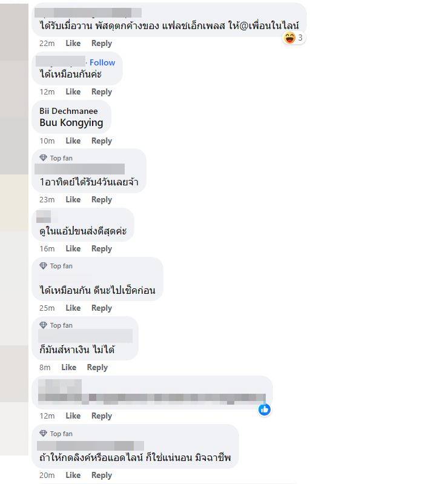Image resolution: width=448 pixels, height=484 pixels.
Task: Click the blue thumbs-up reaction icon
Action: point(265,409)
